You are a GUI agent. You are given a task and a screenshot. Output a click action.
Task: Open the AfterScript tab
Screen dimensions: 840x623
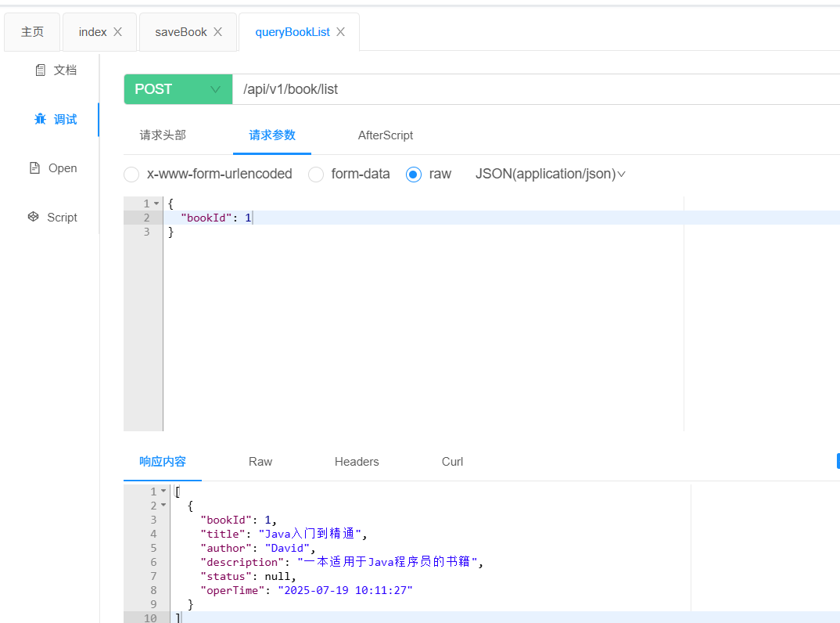point(385,135)
